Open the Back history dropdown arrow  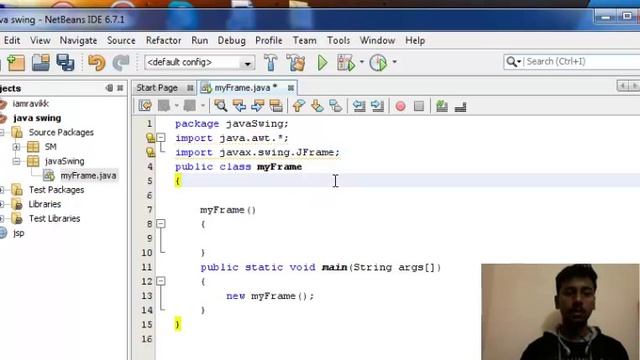[x=176, y=106]
